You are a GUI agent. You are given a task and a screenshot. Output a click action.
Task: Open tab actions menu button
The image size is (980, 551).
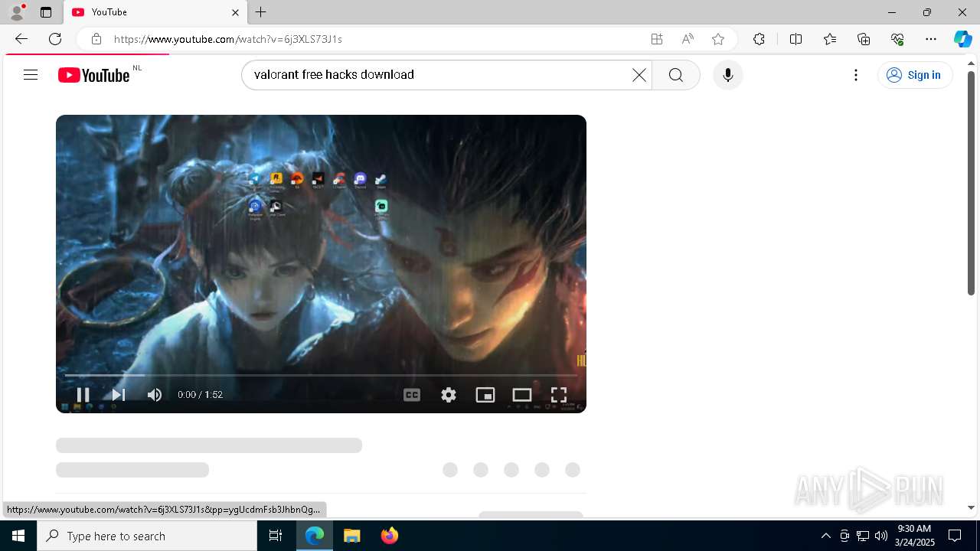coord(46,12)
